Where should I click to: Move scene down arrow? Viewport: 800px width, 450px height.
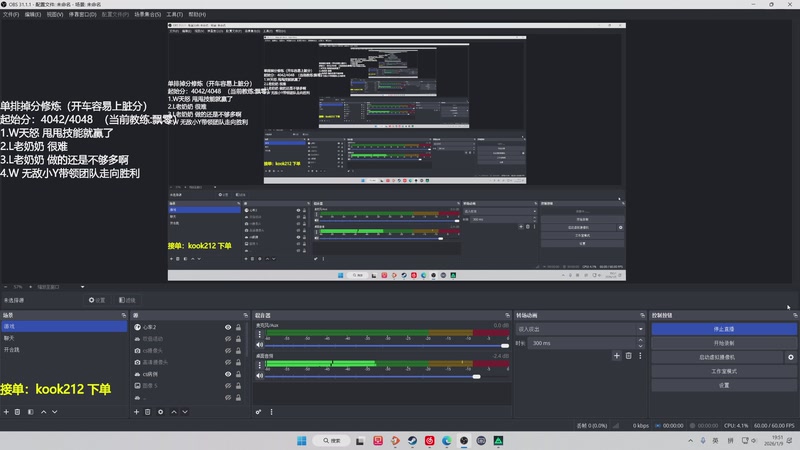tap(55, 412)
